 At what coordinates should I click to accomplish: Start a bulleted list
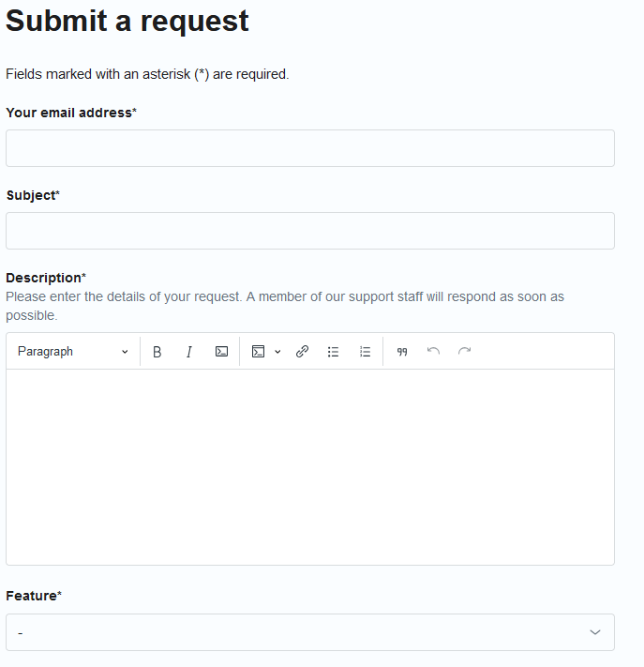333,352
